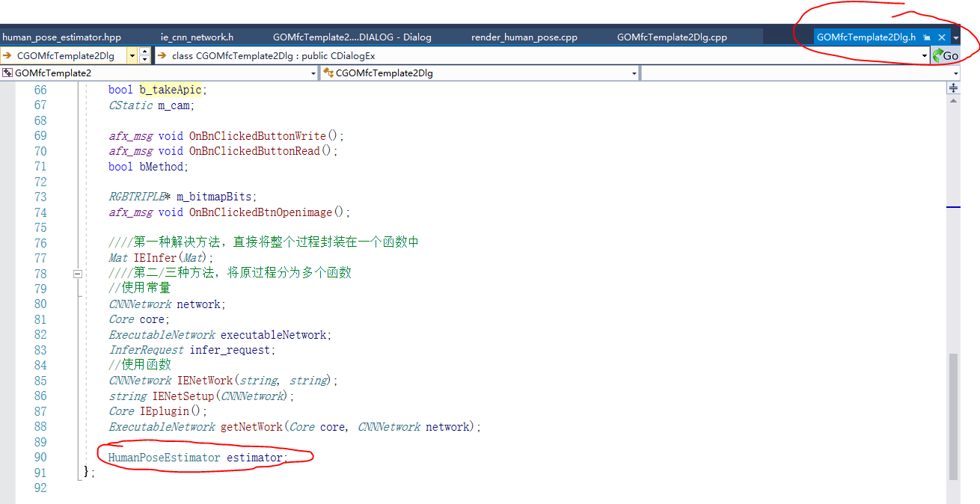Click IENetSetup declaration on line 86

[202, 396]
